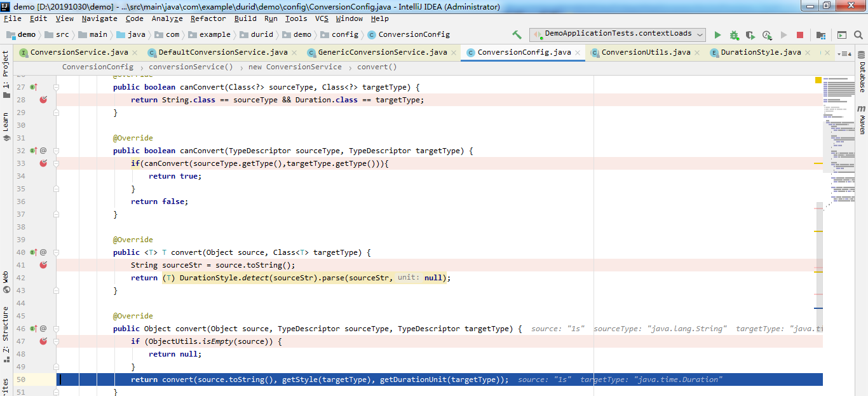Open the run configuration dropdown DemoApplicationTests.contextLoads

coord(618,34)
